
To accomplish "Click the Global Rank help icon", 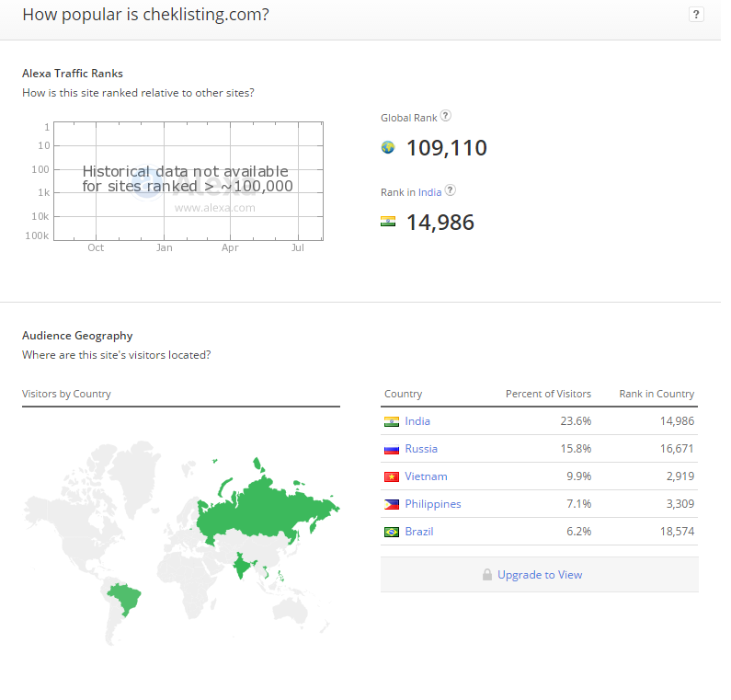I will click(x=446, y=116).
